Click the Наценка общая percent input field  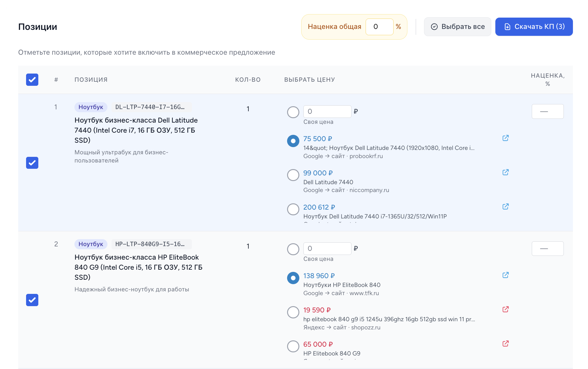click(379, 27)
